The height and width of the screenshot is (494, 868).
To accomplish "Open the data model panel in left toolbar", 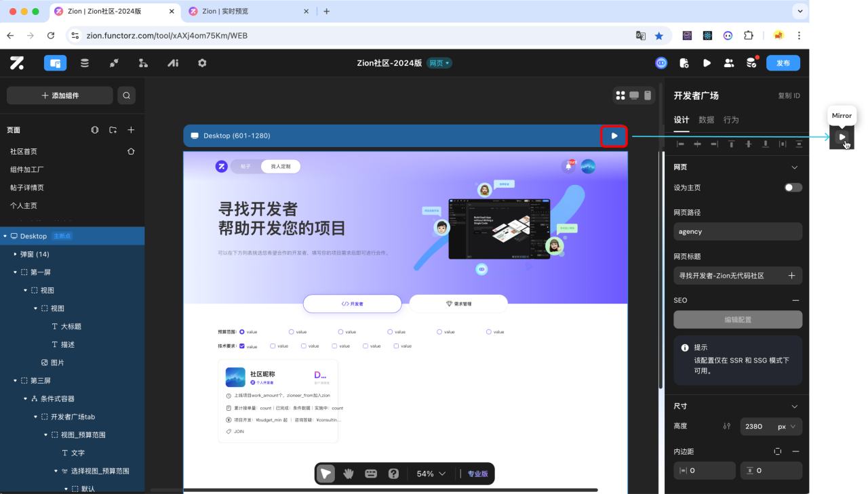I will (84, 62).
